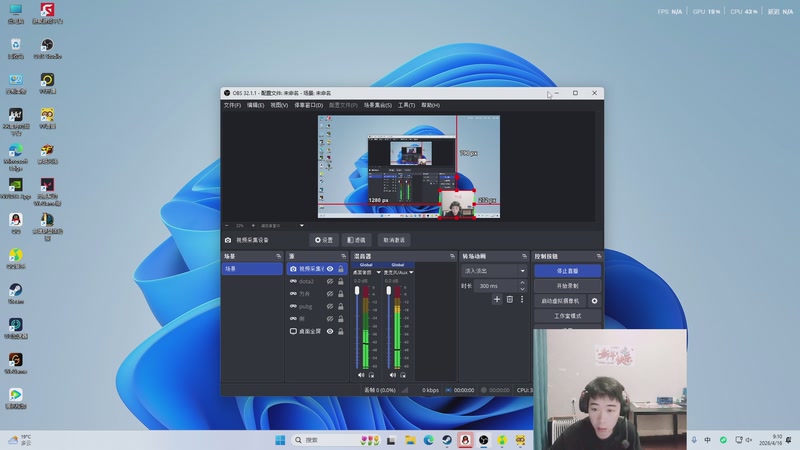800x450 pixels.
Task: Zoom out the preview with minus
Action: point(227,226)
